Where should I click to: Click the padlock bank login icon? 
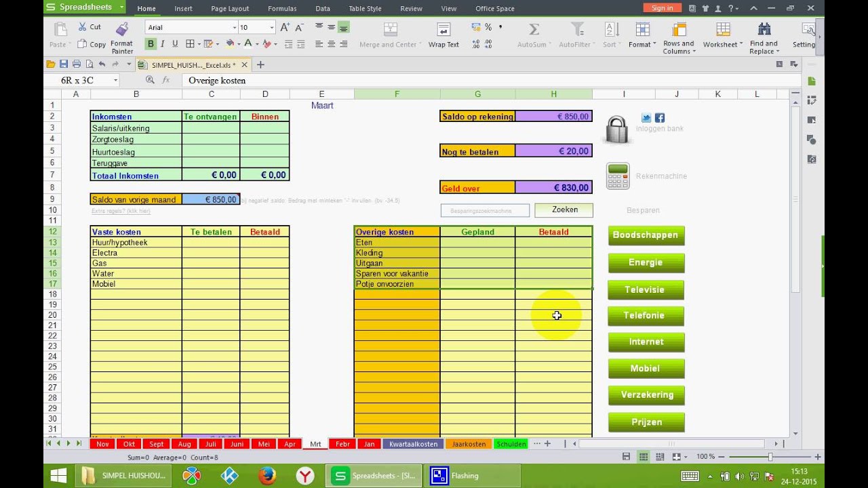click(x=616, y=129)
